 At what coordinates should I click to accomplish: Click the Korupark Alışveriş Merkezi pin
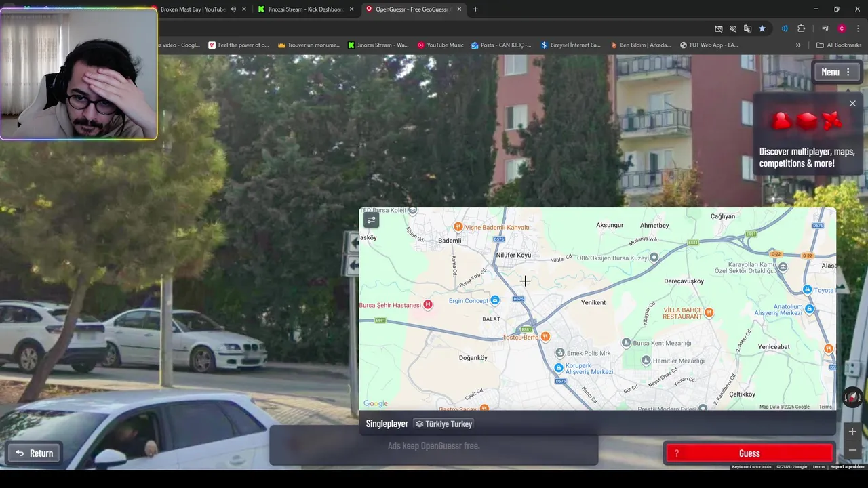click(559, 367)
